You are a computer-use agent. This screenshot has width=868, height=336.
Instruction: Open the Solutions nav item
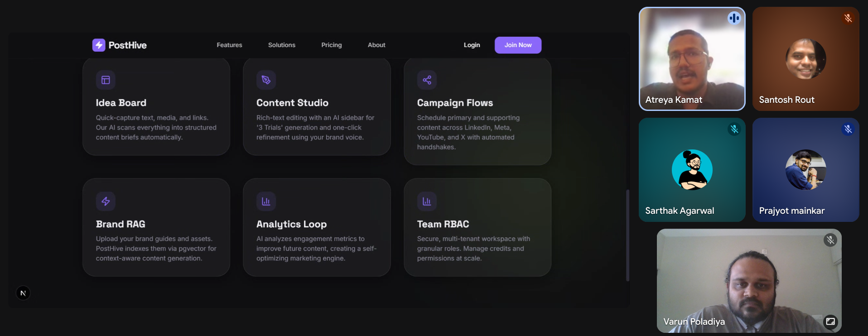pos(281,45)
